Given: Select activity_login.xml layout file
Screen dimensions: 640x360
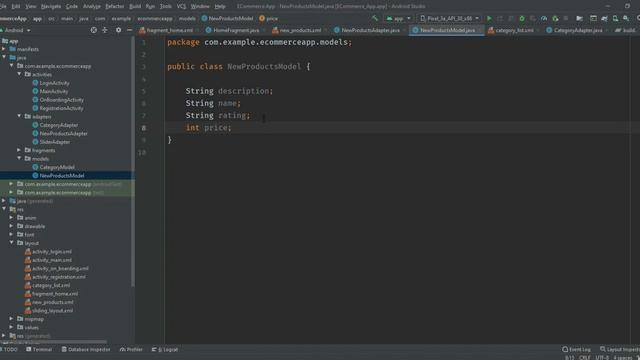Looking at the screenshot, I should [51, 251].
